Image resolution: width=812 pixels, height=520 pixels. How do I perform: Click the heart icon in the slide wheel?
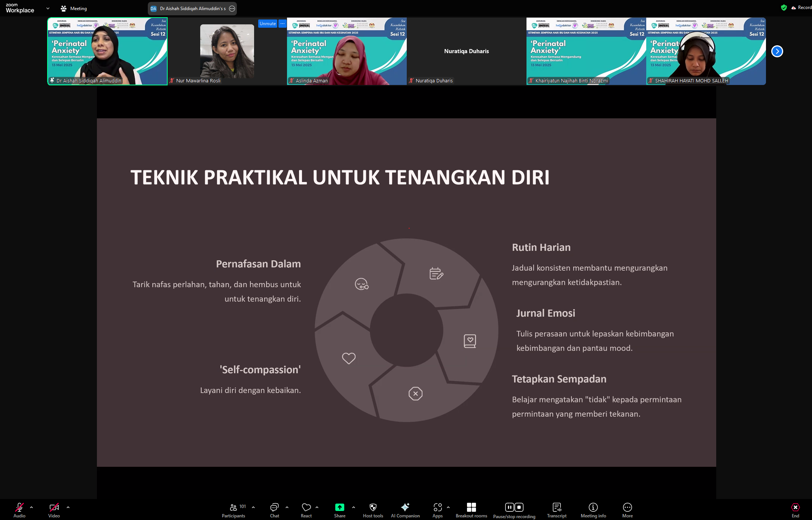coord(349,358)
